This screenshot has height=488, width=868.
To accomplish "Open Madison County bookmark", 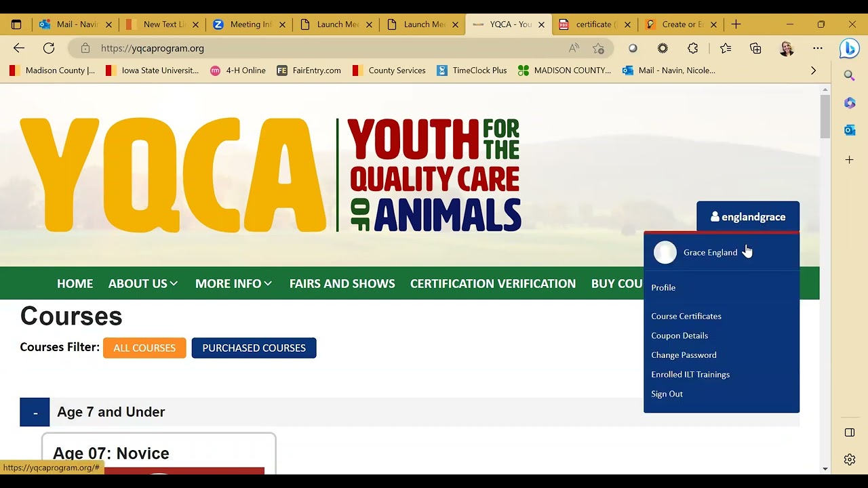I will 53,70.
